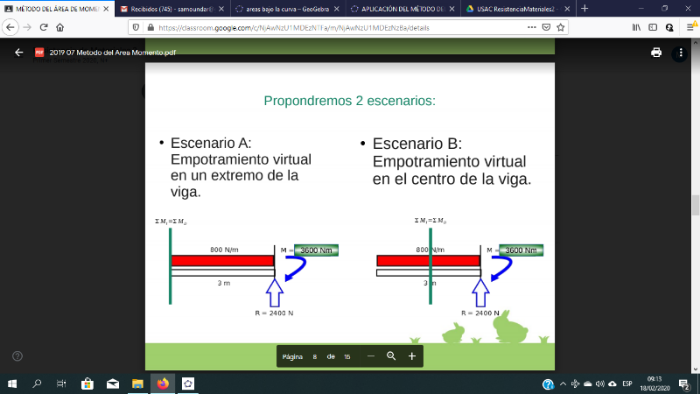Viewport: 700px width, 394px height.
Task: Open Firefox hamburger menu
Action: tap(691, 28)
